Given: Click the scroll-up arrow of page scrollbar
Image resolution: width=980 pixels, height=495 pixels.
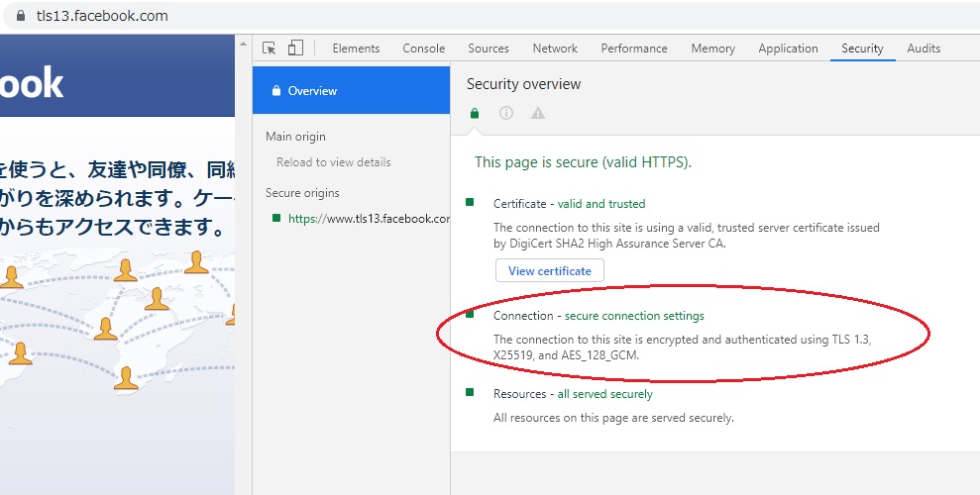Looking at the screenshot, I should (243, 44).
